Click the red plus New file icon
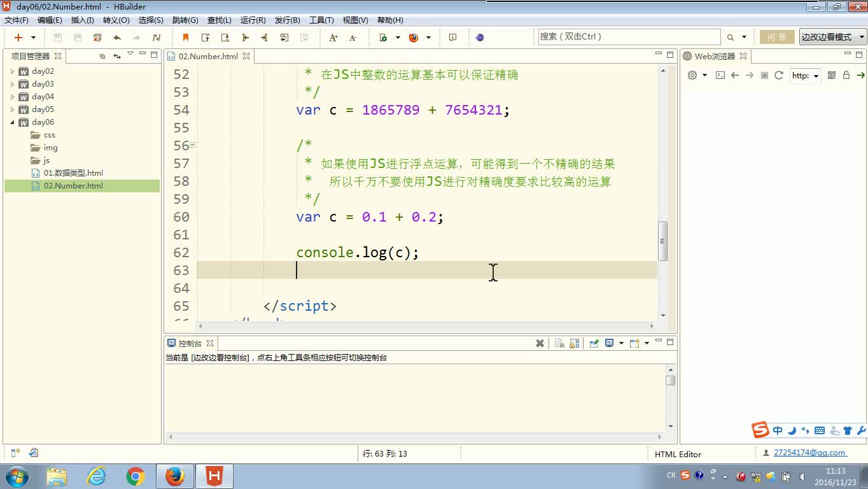 [18, 38]
